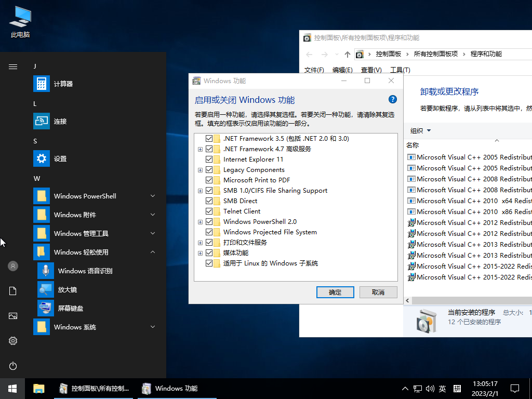Open the On-Screen Keyboard icon
Screen dimensions: 532x399
click(x=46, y=308)
